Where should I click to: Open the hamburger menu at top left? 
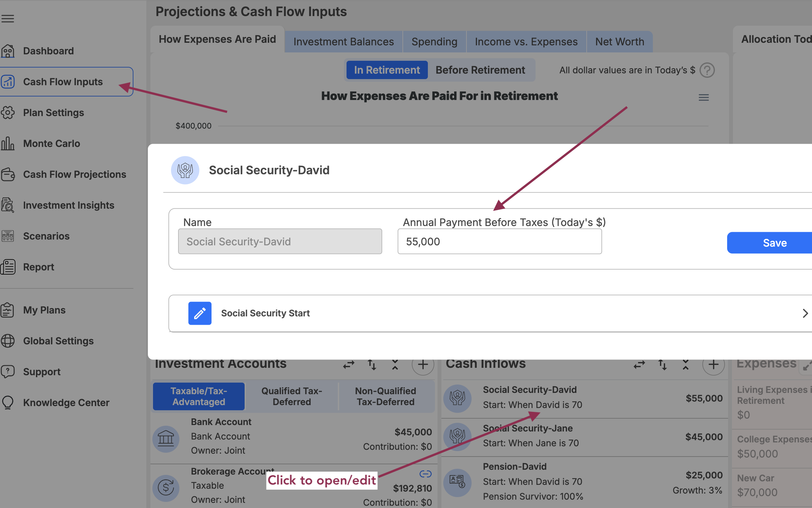[x=8, y=18]
